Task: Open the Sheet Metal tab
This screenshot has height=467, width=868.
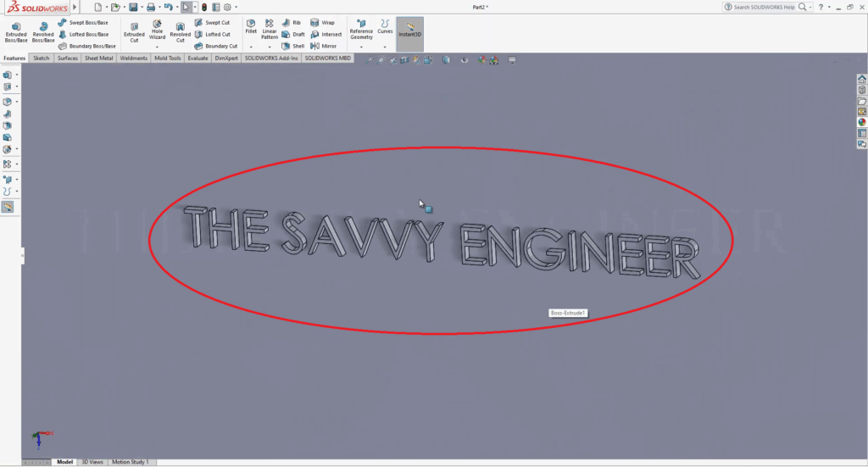Action: click(98, 58)
